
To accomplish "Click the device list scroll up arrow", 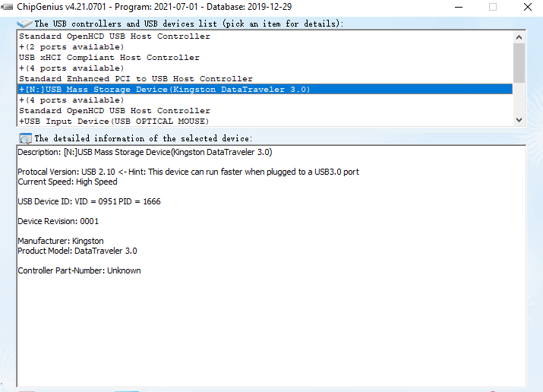I will (519, 37).
